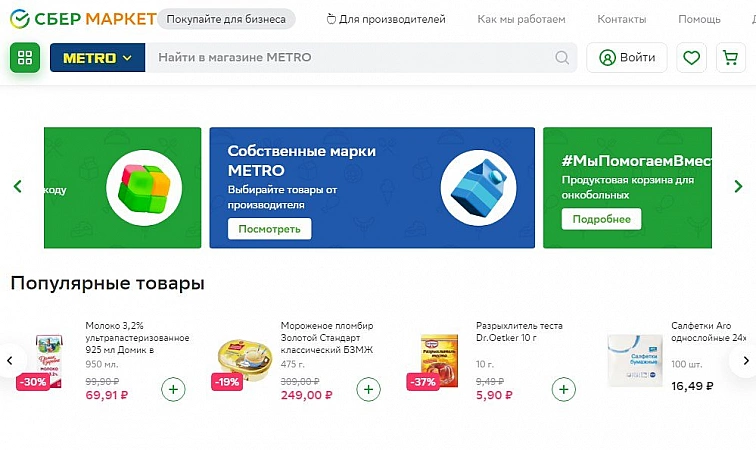This screenshot has width=756, height=450.
Task: Add Dr.Oetker baking powder to cart
Action: (564, 389)
